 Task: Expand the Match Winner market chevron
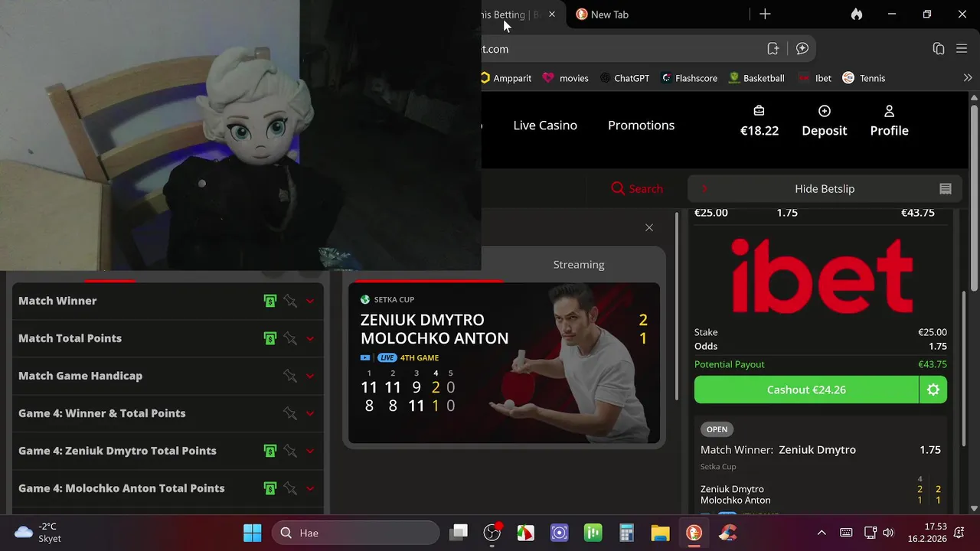tap(310, 302)
